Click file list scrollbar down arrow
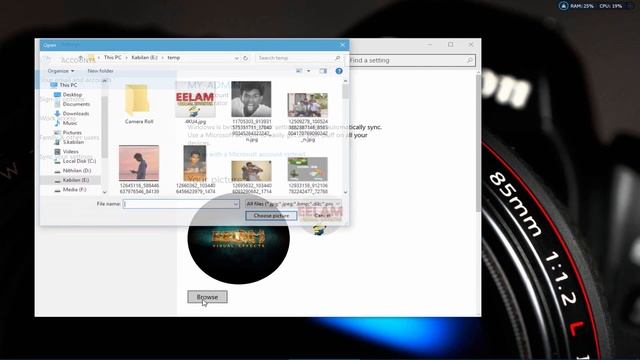Screen dimensions: 640x360 (345, 192)
